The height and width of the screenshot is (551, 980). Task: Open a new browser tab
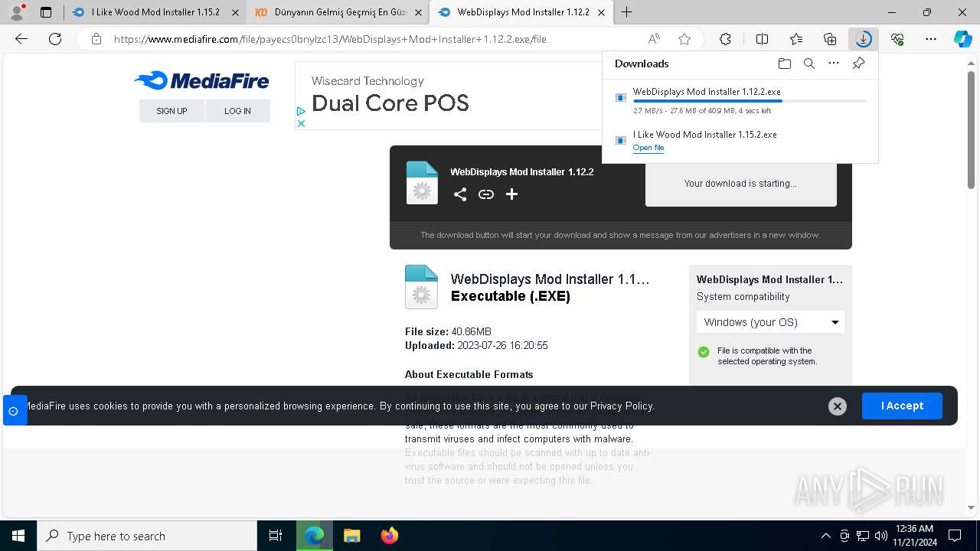(x=626, y=12)
